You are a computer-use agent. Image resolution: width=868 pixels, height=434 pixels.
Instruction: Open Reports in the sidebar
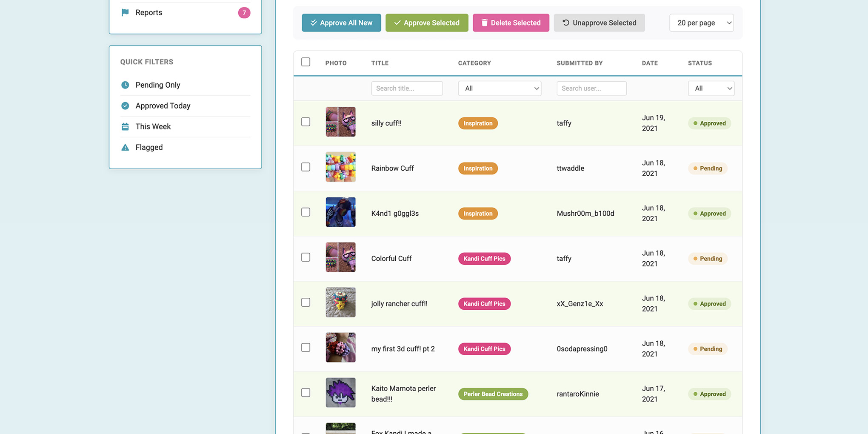pyautogui.click(x=185, y=12)
